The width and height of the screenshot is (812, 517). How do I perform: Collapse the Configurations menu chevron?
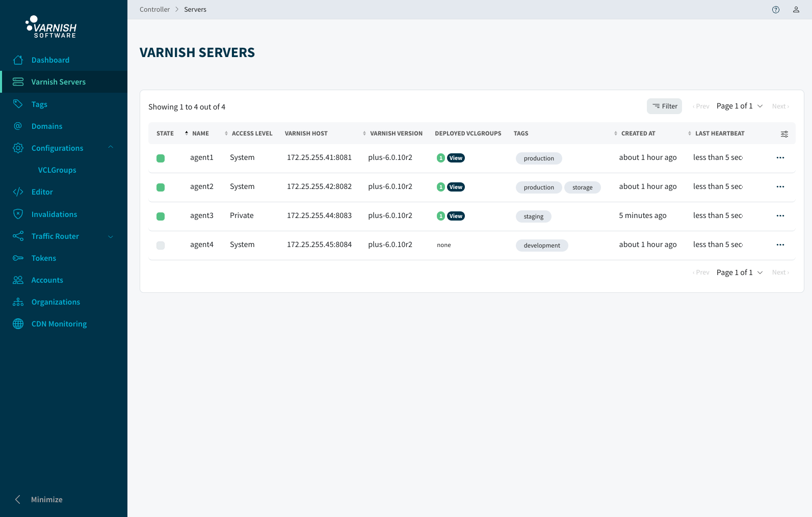click(x=111, y=148)
